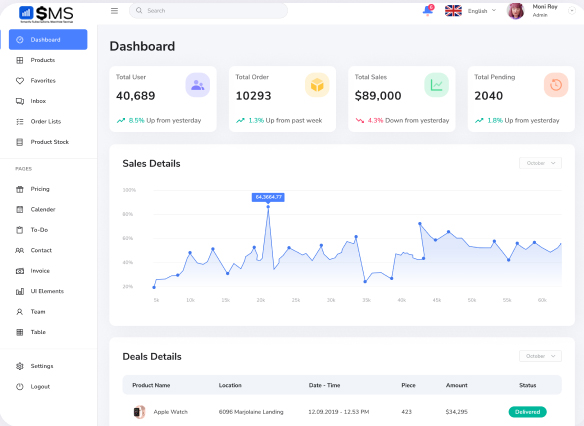Open the English language dropdown

[x=482, y=11]
